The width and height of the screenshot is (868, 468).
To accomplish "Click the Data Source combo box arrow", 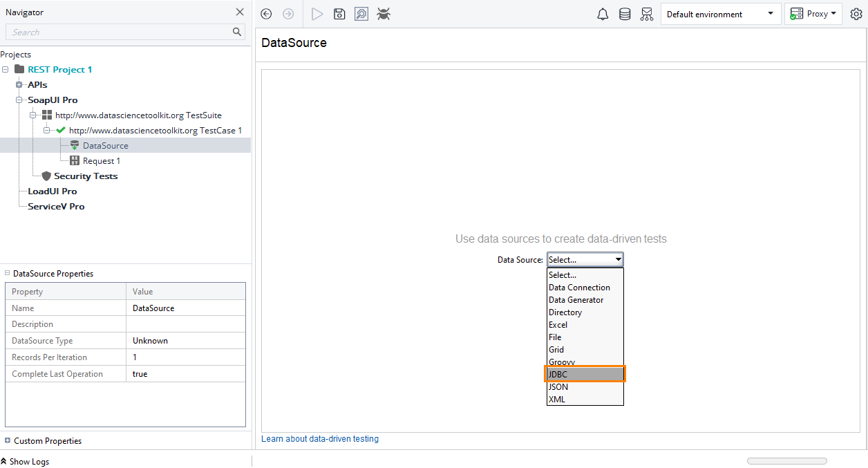I will (619, 260).
